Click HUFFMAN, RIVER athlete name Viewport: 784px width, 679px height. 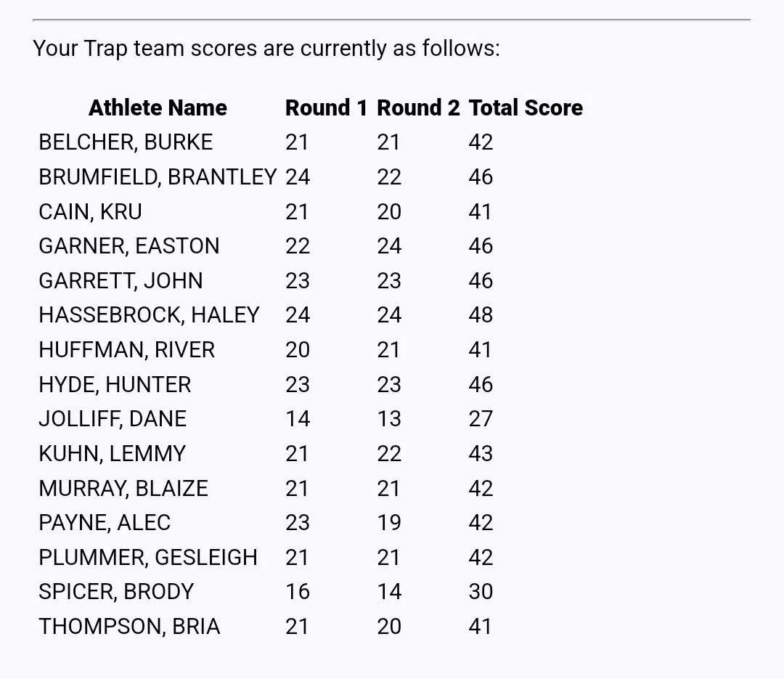[x=126, y=349]
